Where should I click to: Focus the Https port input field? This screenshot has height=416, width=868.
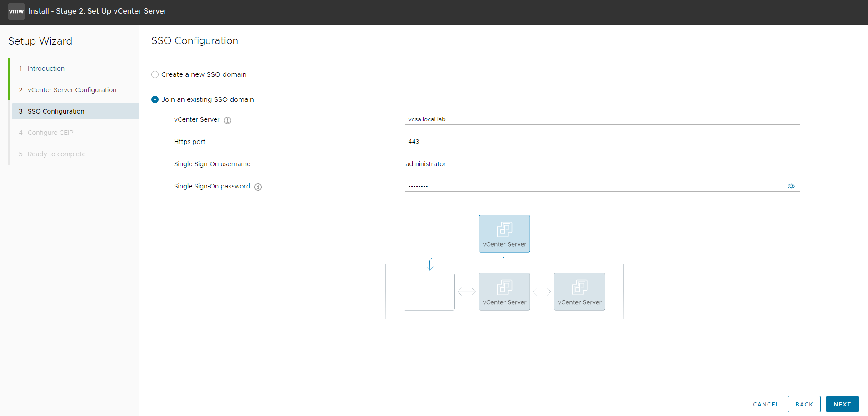(x=603, y=142)
